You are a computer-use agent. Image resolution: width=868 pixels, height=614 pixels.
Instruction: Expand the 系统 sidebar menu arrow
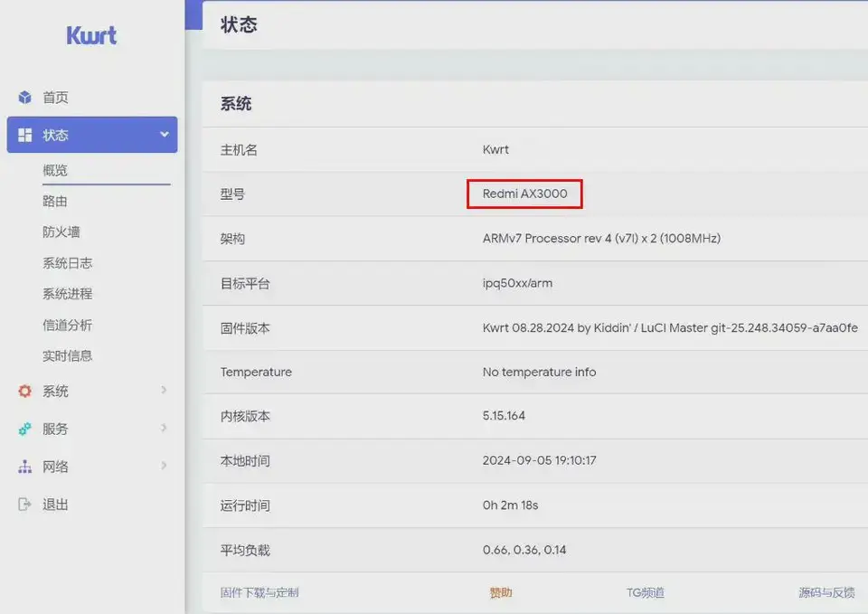click(164, 391)
